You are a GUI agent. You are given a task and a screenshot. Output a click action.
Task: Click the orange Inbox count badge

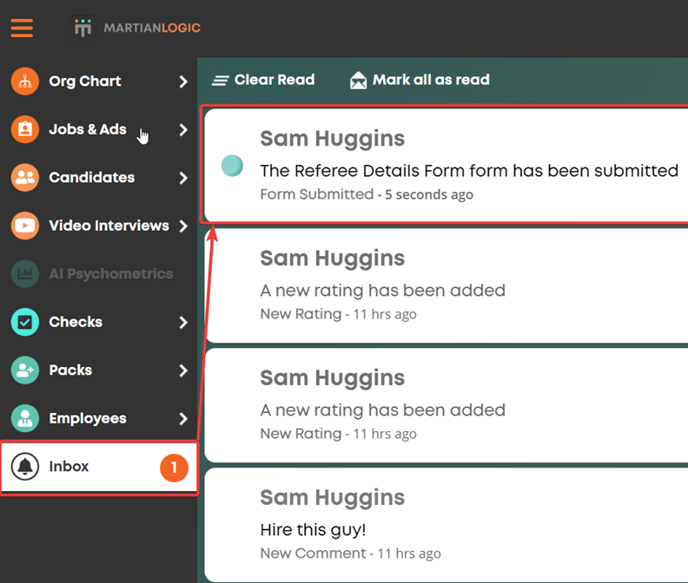174,468
